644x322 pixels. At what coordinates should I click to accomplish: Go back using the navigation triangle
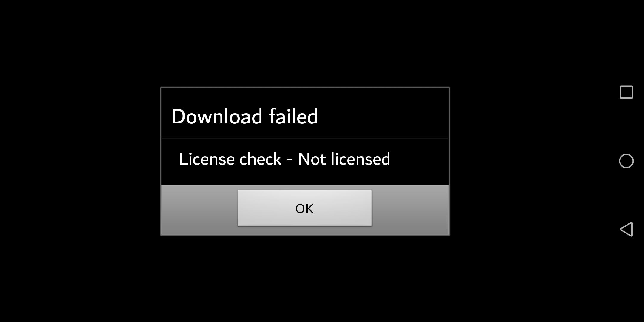(626, 229)
